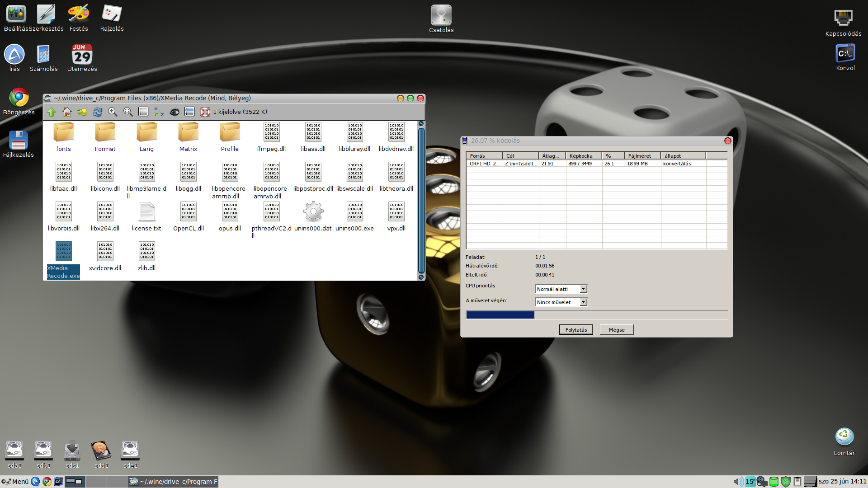Open the Lang folder
868x488 pixels.
click(147, 137)
